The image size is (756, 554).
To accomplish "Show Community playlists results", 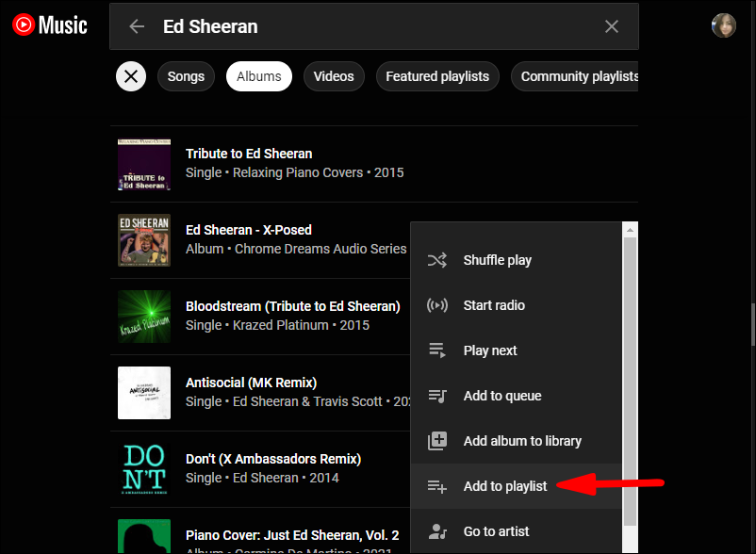I will tap(577, 76).
